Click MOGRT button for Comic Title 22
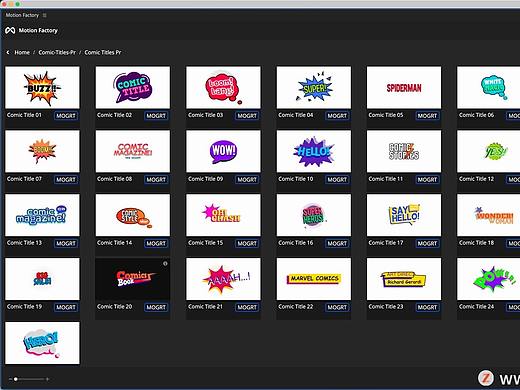Image resolution: width=520 pixels, height=390 pixels. [337, 307]
